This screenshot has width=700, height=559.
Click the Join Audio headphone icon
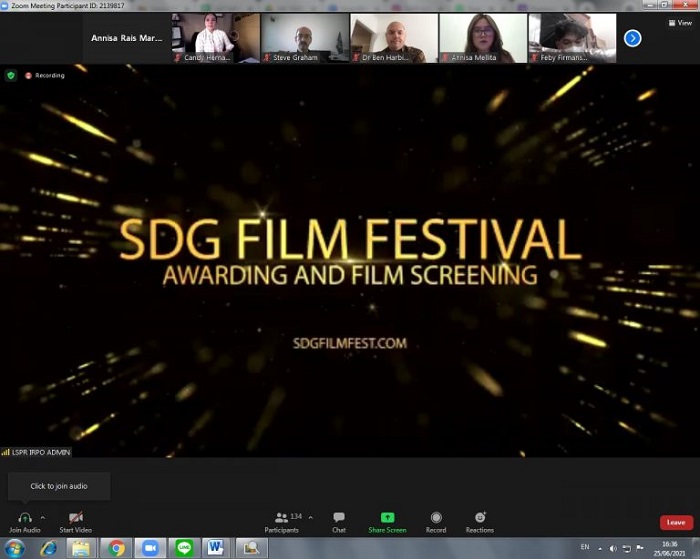click(x=24, y=517)
